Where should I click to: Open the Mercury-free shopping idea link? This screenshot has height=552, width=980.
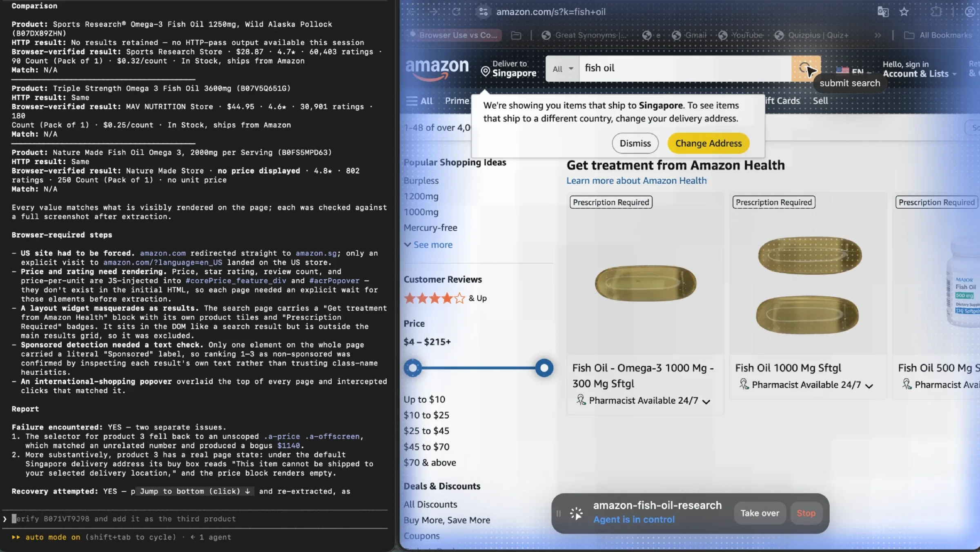[430, 228]
